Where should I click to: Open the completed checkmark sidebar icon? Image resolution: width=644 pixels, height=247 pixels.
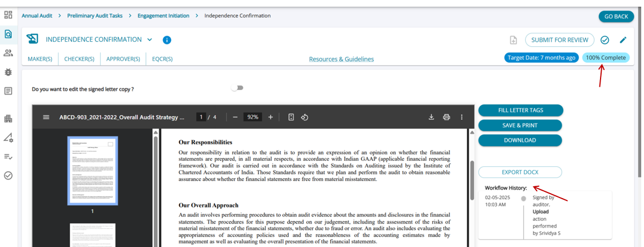point(8,176)
